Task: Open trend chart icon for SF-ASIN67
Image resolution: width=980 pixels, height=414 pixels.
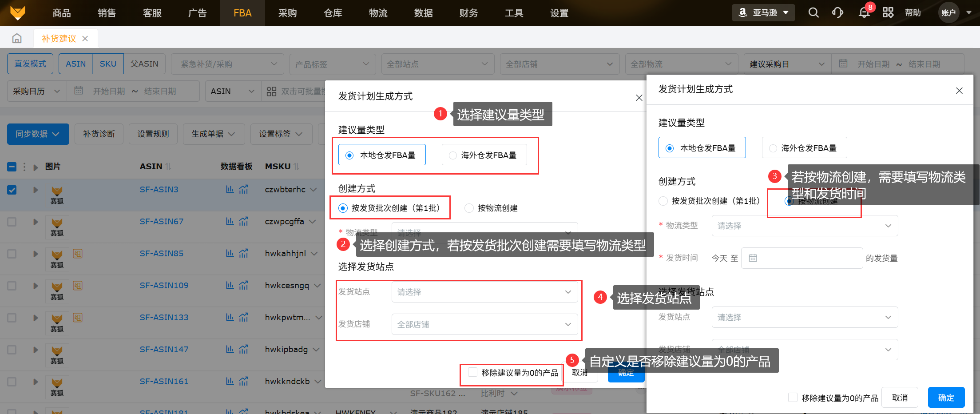Action: 243,222
